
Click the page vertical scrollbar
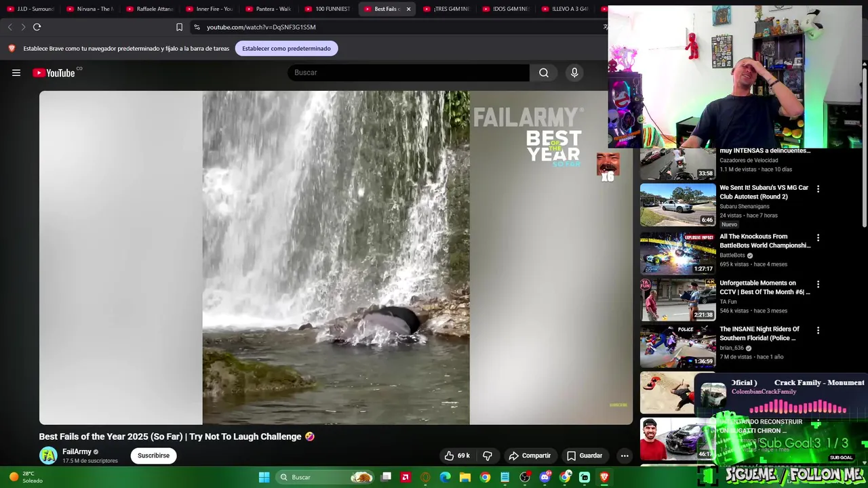864,146
